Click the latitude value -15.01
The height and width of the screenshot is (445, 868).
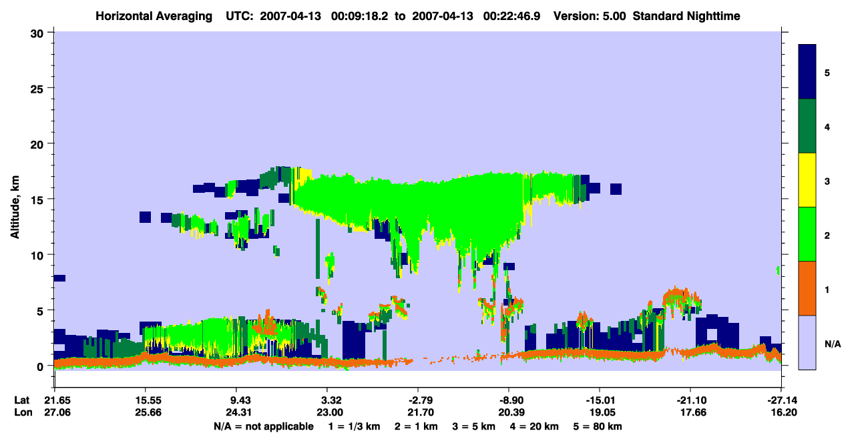click(599, 400)
